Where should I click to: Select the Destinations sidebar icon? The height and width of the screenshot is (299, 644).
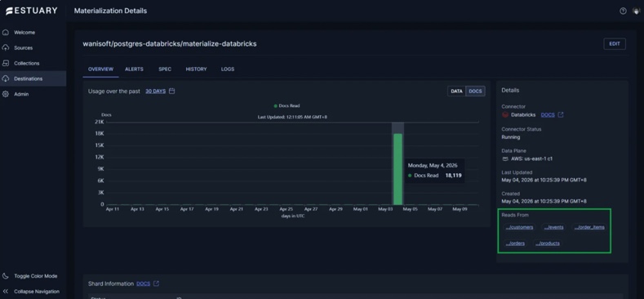click(x=6, y=78)
